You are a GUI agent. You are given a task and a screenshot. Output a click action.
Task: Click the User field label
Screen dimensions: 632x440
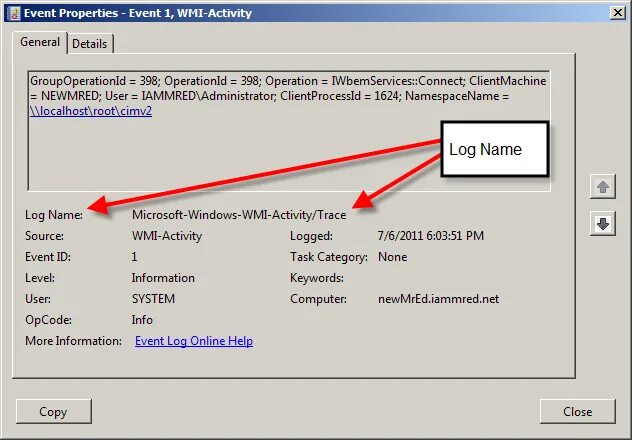tap(38, 299)
